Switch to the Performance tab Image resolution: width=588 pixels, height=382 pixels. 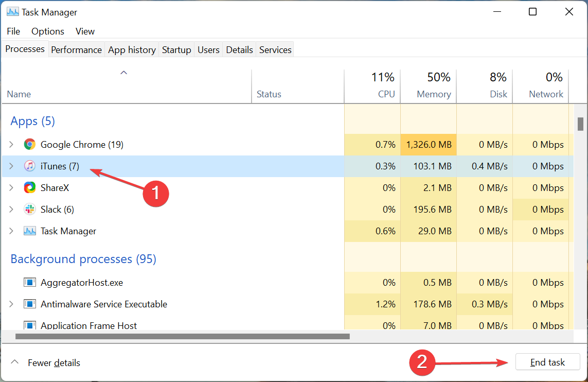tap(76, 49)
